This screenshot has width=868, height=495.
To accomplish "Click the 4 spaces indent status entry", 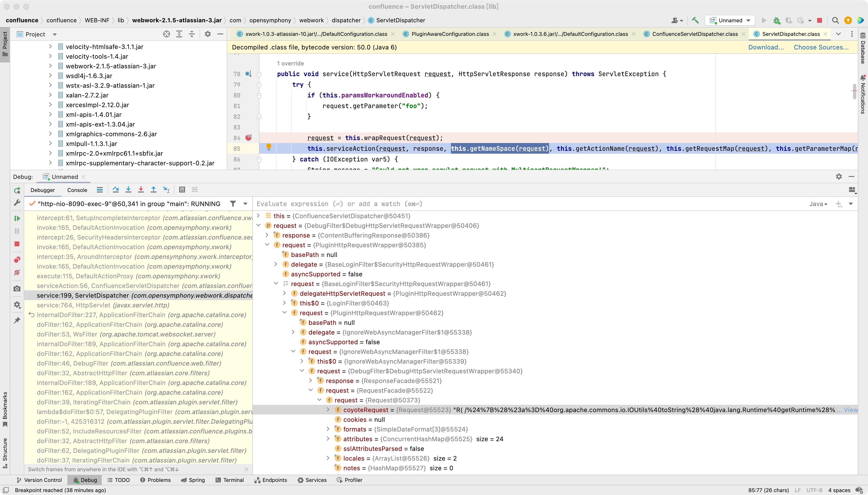I will pos(839,490).
